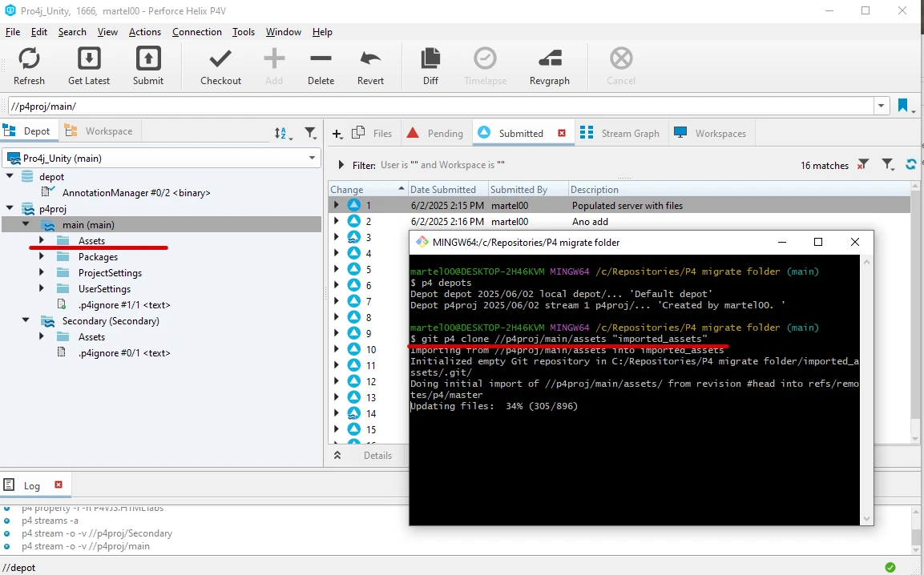This screenshot has width=924, height=575.
Task: Open the Connection menu
Action: click(196, 32)
